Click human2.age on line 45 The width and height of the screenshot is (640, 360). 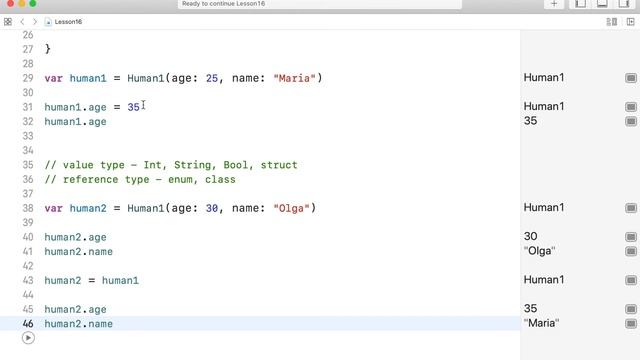(x=76, y=309)
